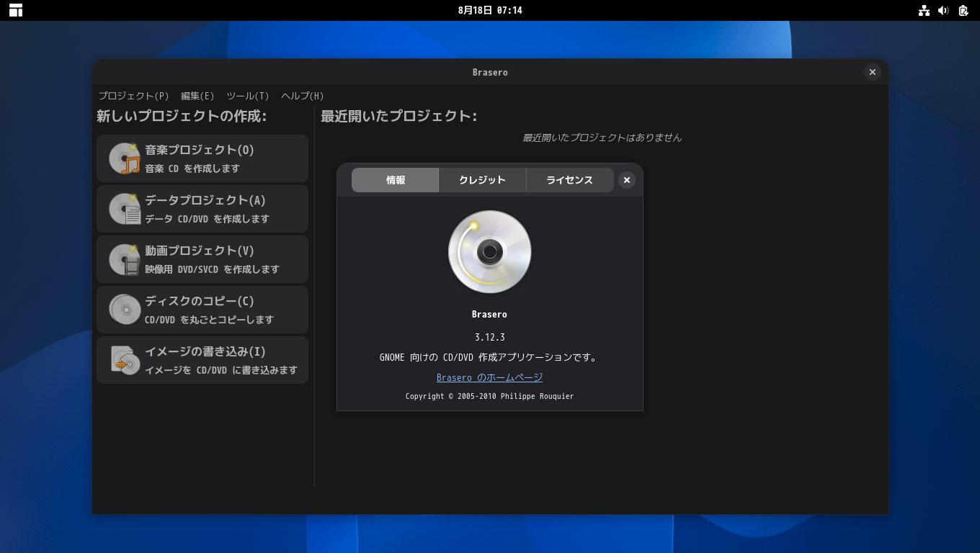This screenshot has width=980, height=553.
Task: Switch to the ライセンス tab
Action: (x=570, y=180)
